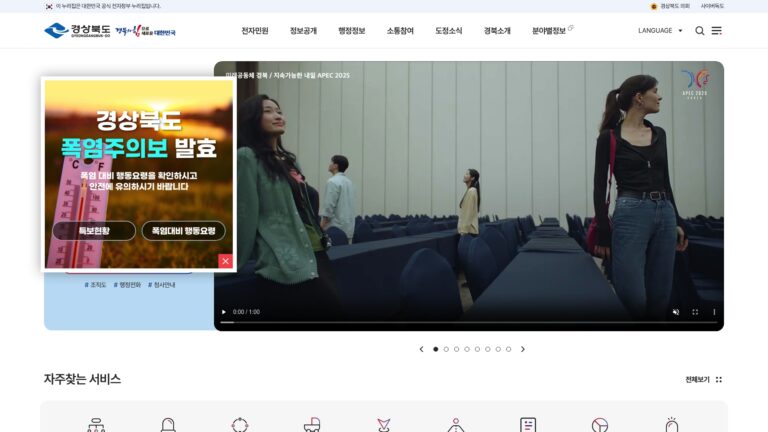768x432 pixels.
Task: Open the 전체보기 grid view link
Action: point(703,380)
